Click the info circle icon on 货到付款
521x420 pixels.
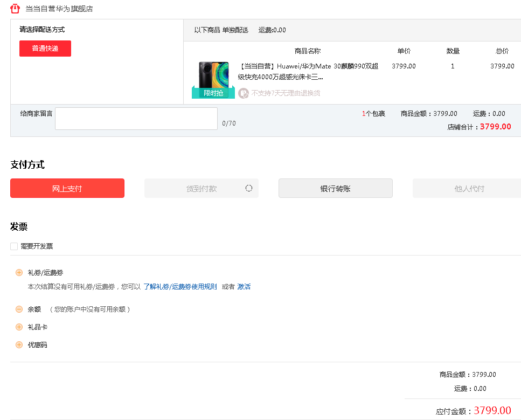[249, 188]
